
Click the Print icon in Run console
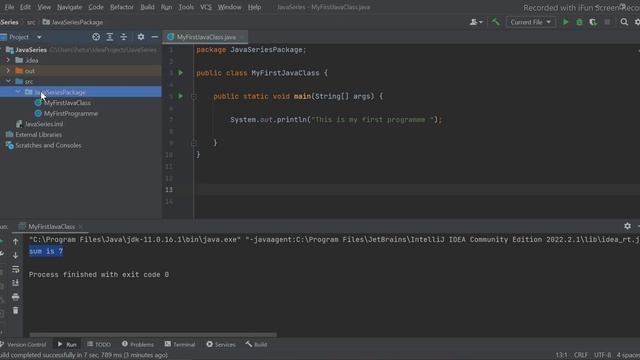[16, 297]
